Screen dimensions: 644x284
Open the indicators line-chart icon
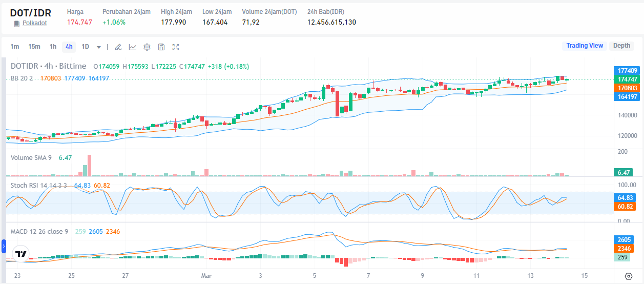click(133, 47)
